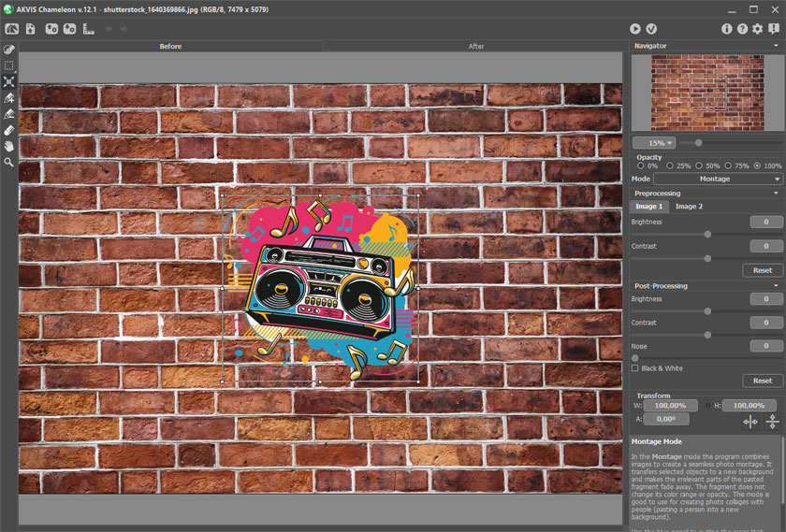Select the Hand tool

pyautogui.click(x=9, y=146)
